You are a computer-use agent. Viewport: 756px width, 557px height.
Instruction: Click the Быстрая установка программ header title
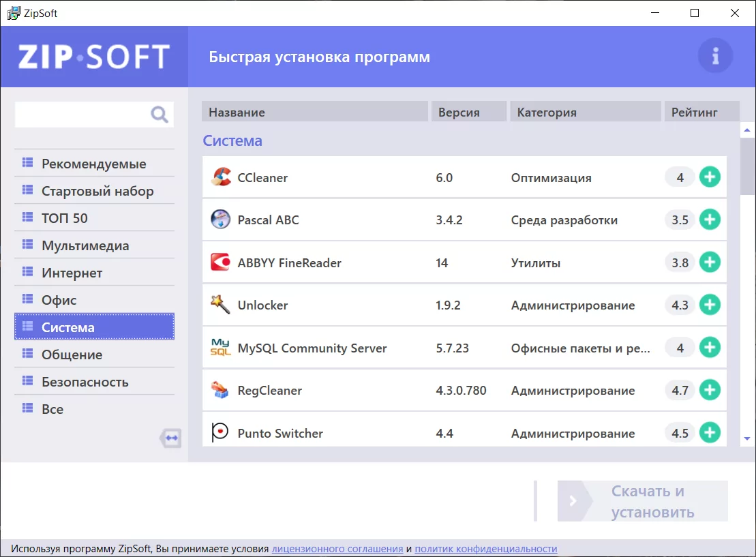[x=319, y=57]
